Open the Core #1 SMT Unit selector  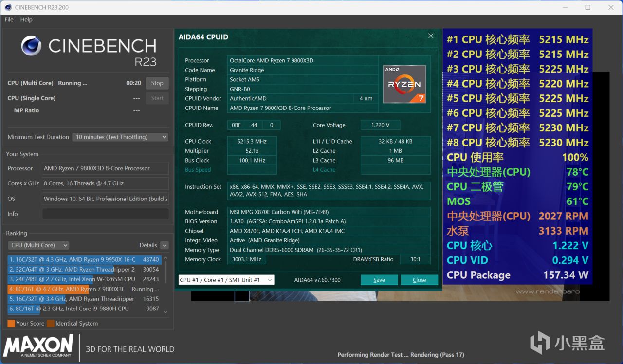point(226,279)
